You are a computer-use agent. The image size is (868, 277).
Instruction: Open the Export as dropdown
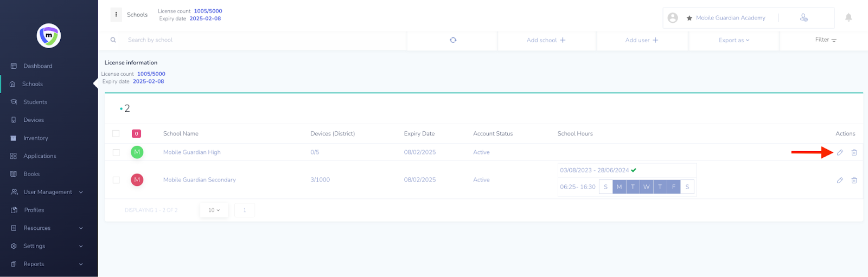[x=733, y=40]
